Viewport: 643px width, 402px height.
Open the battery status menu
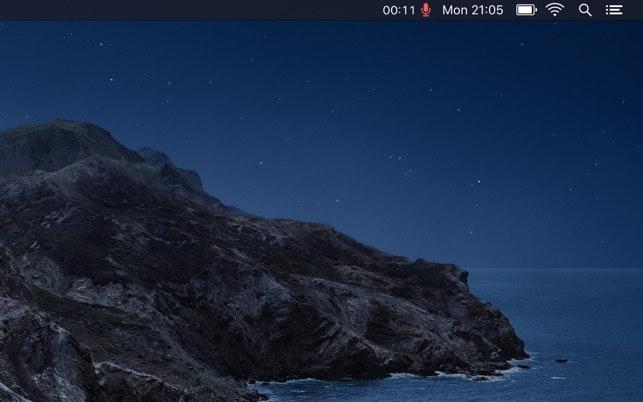point(526,10)
